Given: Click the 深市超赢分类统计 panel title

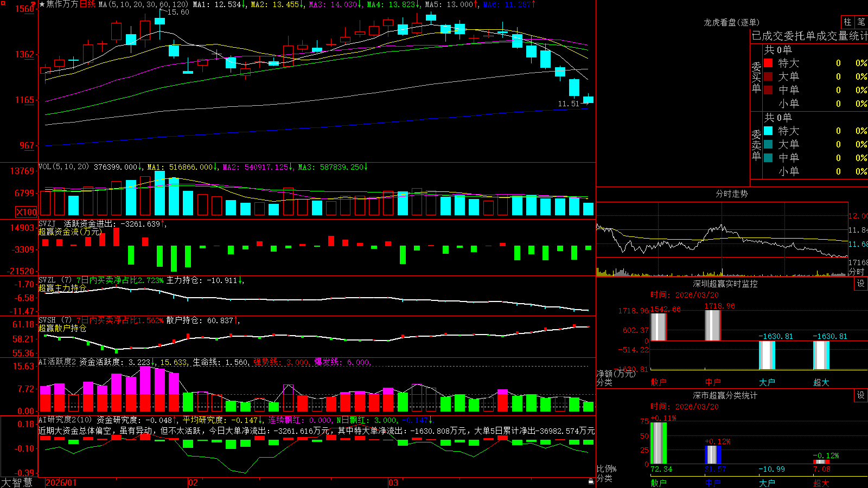Looking at the screenshot, I should click(x=725, y=395).
